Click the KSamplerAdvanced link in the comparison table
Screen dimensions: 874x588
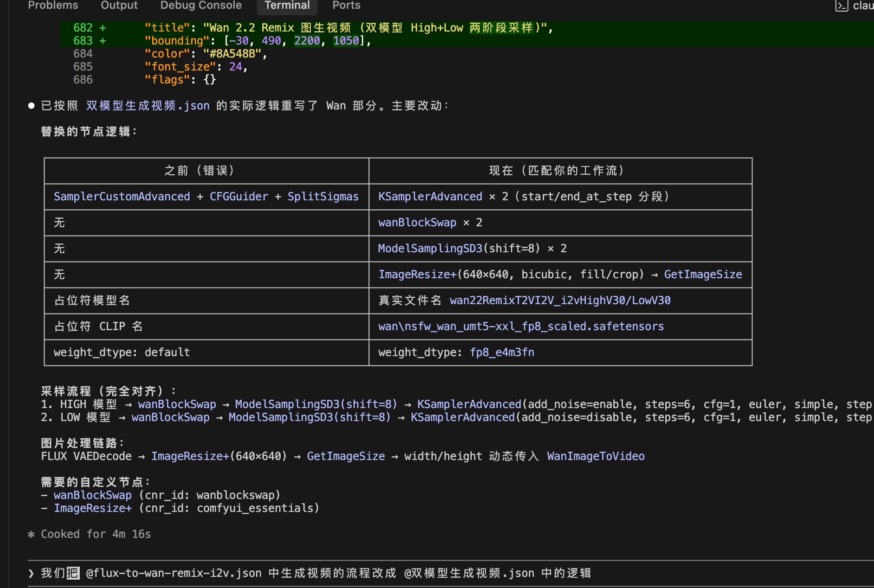point(430,196)
